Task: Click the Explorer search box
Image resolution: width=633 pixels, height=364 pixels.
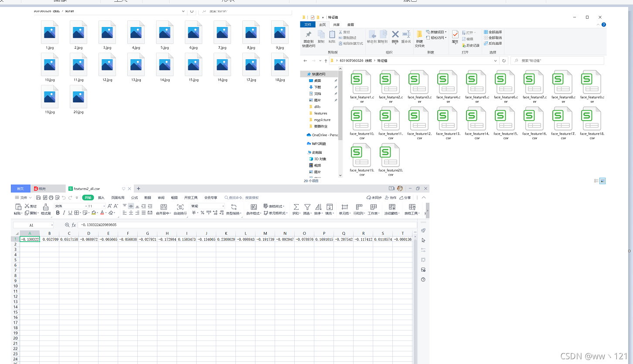Action: click(x=557, y=61)
